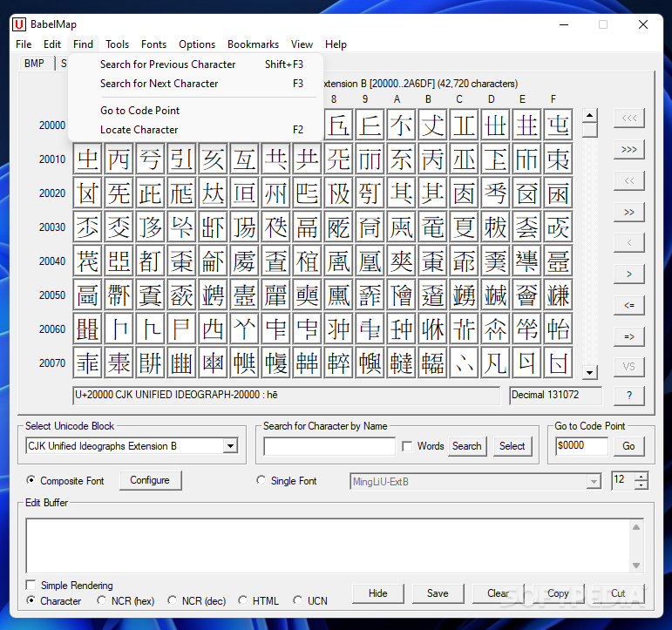672x630 pixels.
Task: Click the BabelMap U logo in title bar
Action: pos(19,24)
